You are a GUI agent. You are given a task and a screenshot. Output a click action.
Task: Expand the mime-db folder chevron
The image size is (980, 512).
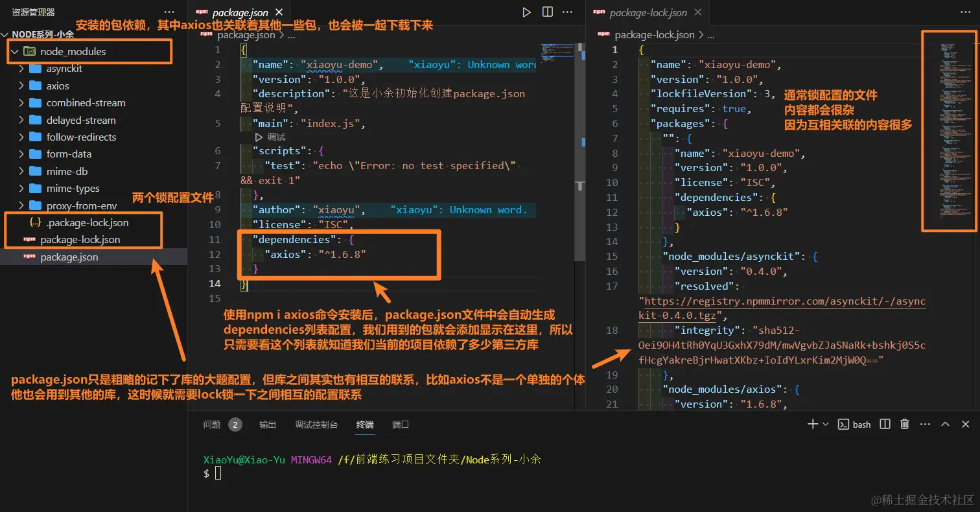coord(21,172)
